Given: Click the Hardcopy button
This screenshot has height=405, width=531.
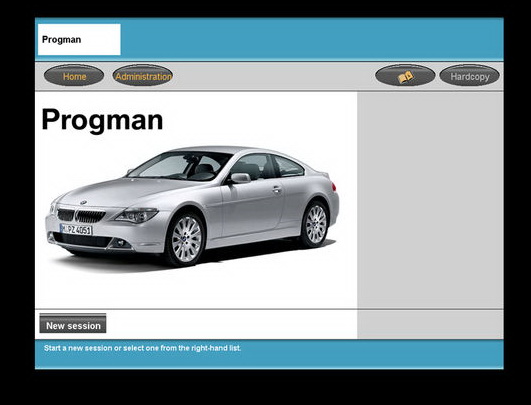Looking at the screenshot, I should coord(469,75).
